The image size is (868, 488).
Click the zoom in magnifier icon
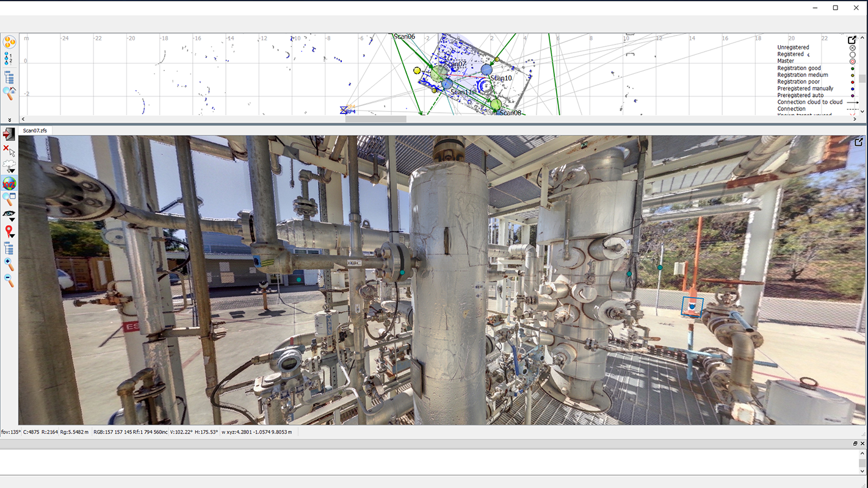(9, 264)
